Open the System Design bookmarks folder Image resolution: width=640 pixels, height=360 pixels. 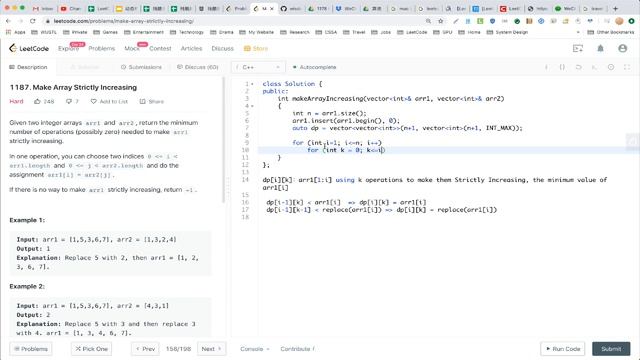507,32
